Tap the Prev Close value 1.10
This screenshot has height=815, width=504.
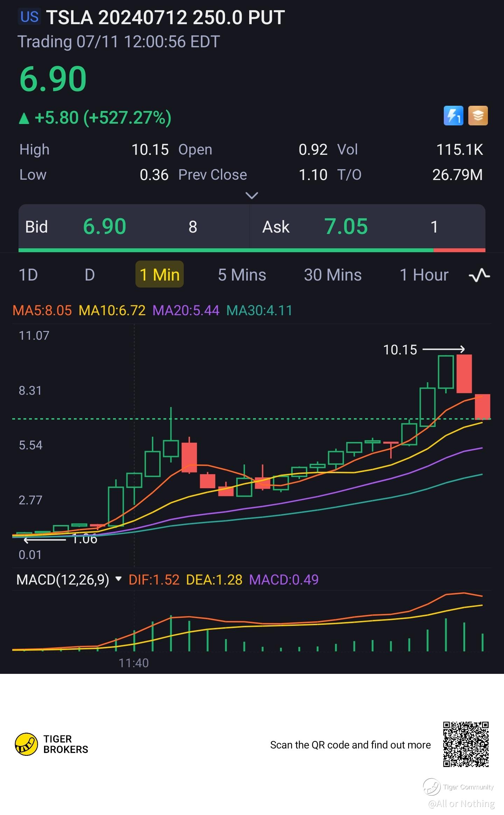[x=313, y=175]
